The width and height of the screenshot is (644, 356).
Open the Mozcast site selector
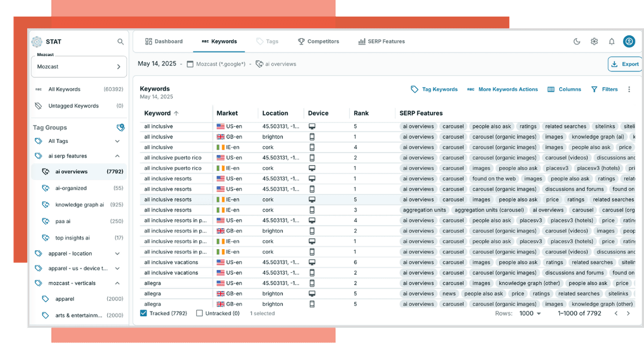78,67
